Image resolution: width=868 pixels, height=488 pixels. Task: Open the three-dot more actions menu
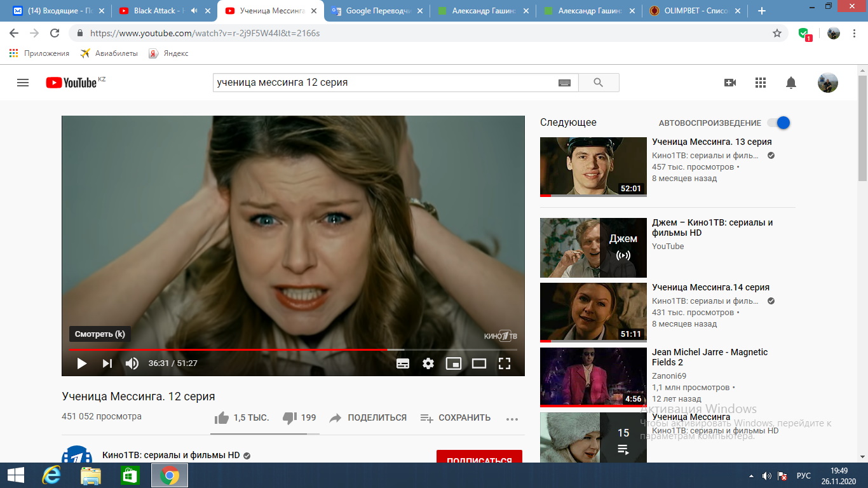click(x=512, y=419)
